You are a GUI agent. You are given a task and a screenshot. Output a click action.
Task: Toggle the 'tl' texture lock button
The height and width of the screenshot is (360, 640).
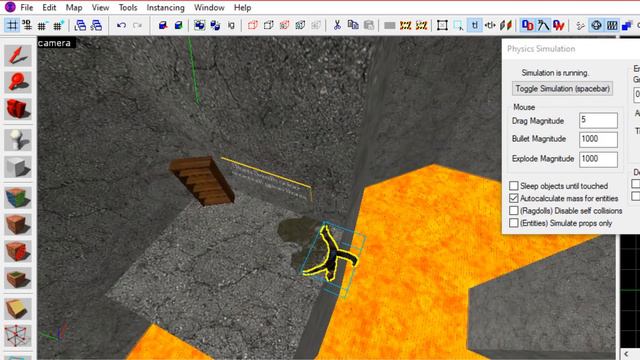[474, 25]
